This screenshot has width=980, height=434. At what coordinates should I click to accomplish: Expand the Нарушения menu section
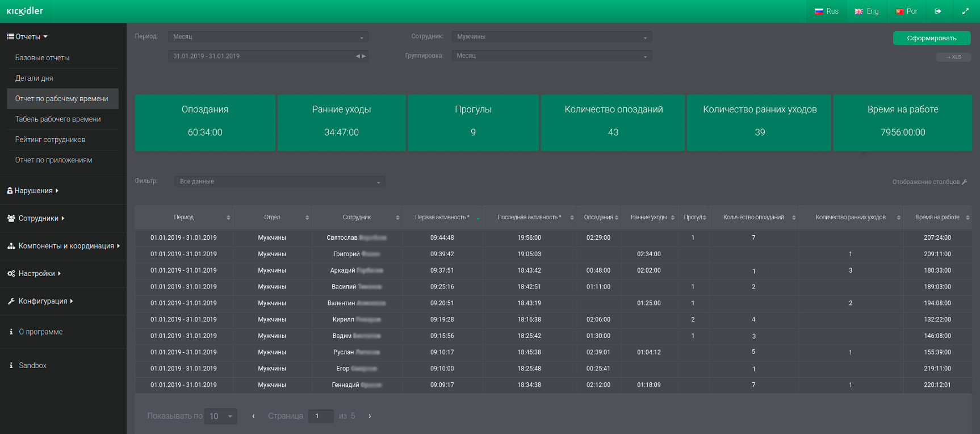click(33, 191)
